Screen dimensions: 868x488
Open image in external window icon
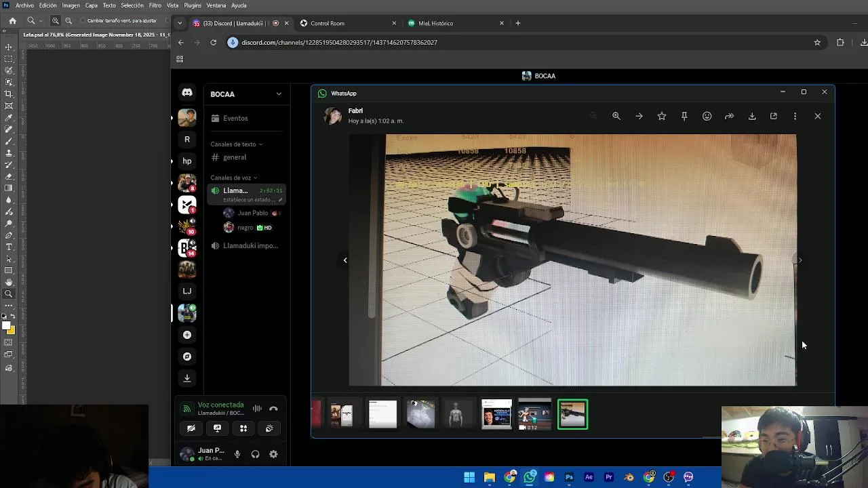774,116
